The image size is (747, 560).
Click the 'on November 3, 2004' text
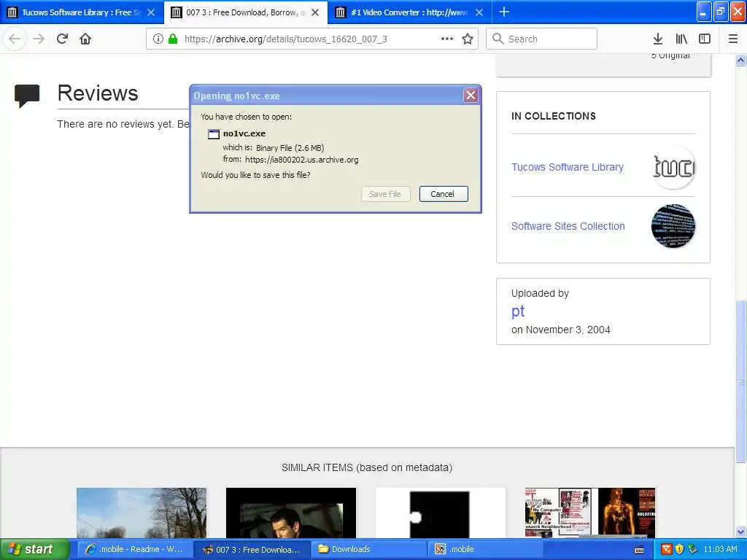coord(561,330)
